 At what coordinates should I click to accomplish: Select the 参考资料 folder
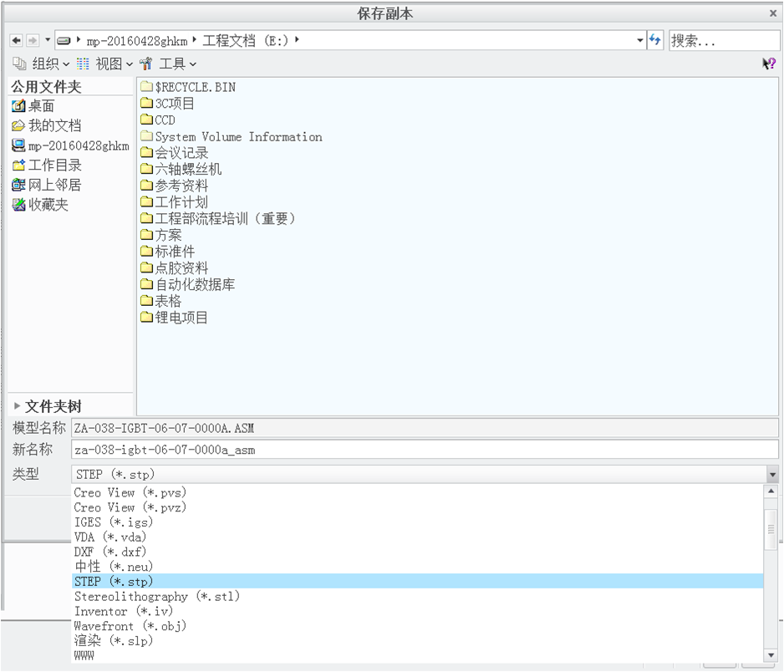pos(175,186)
